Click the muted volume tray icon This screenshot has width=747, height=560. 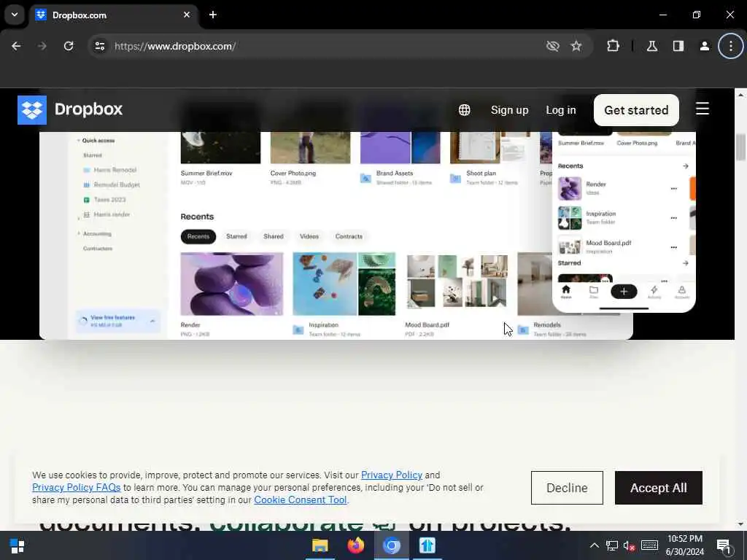629,545
